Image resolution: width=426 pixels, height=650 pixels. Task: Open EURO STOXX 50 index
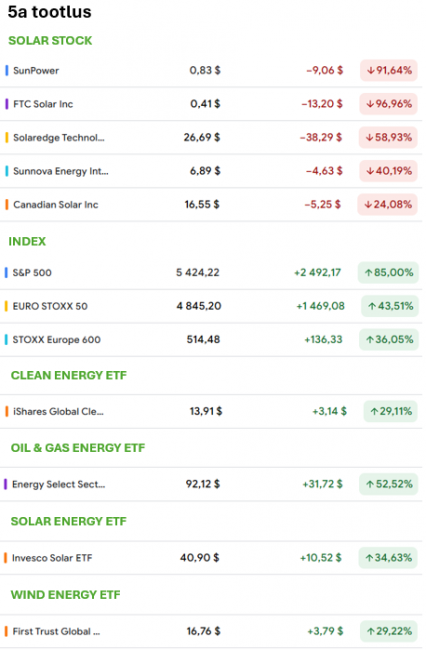click(x=211, y=306)
